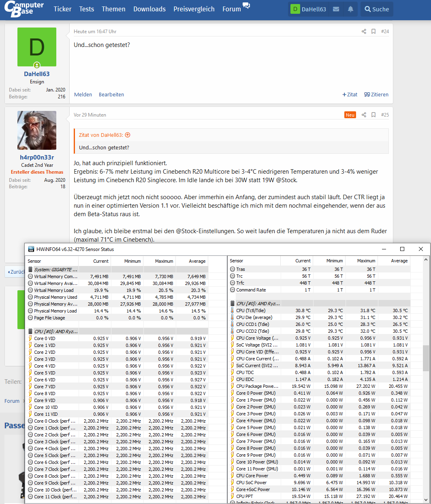Image resolution: width=431 pixels, height=504 pixels.
Task: Open the Forum menu
Action: (x=232, y=9)
